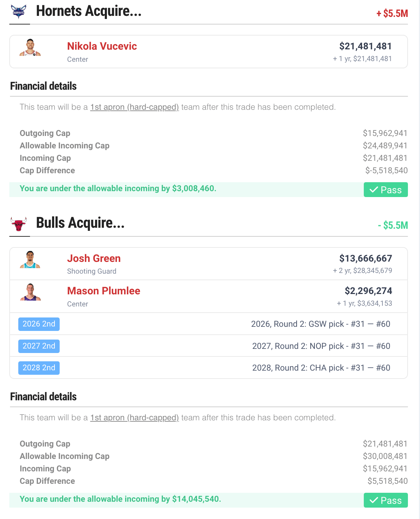420x519 pixels.
Task: Open Josh Green's player headshot
Action: (30, 259)
